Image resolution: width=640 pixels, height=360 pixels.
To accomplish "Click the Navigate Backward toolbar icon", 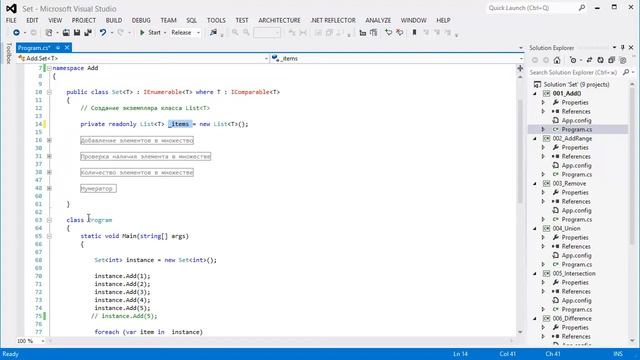I will (16, 33).
